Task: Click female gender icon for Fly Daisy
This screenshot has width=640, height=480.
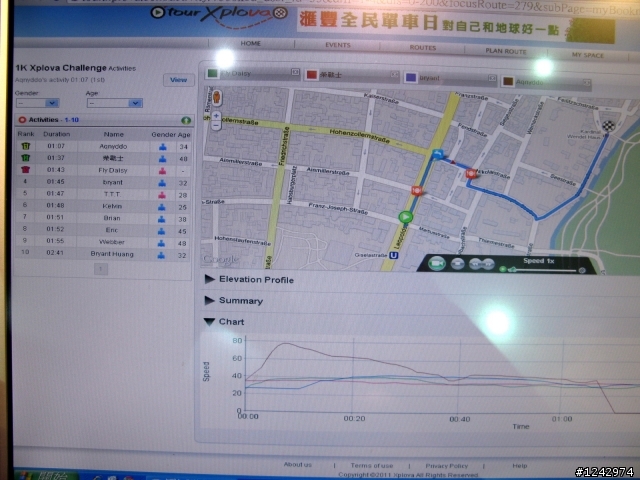Action: (162, 171)
